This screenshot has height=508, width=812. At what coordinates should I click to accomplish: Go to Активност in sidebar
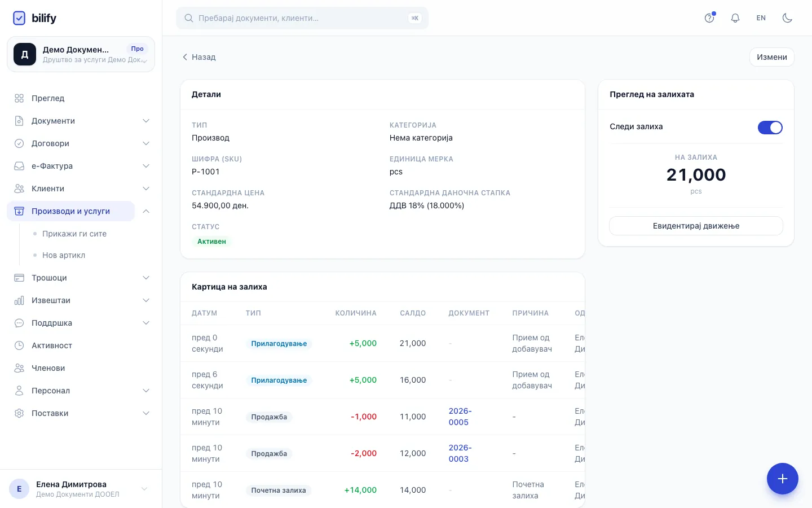coord(52,345)
